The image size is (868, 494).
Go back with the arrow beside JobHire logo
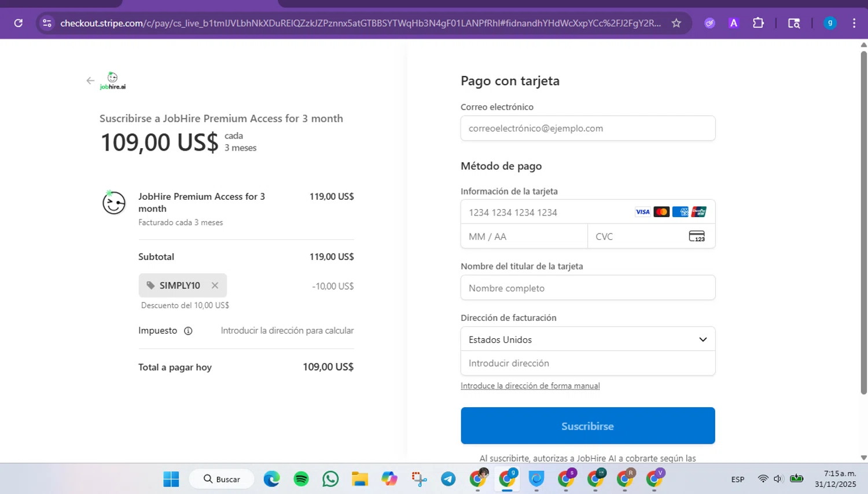point(90,80)
